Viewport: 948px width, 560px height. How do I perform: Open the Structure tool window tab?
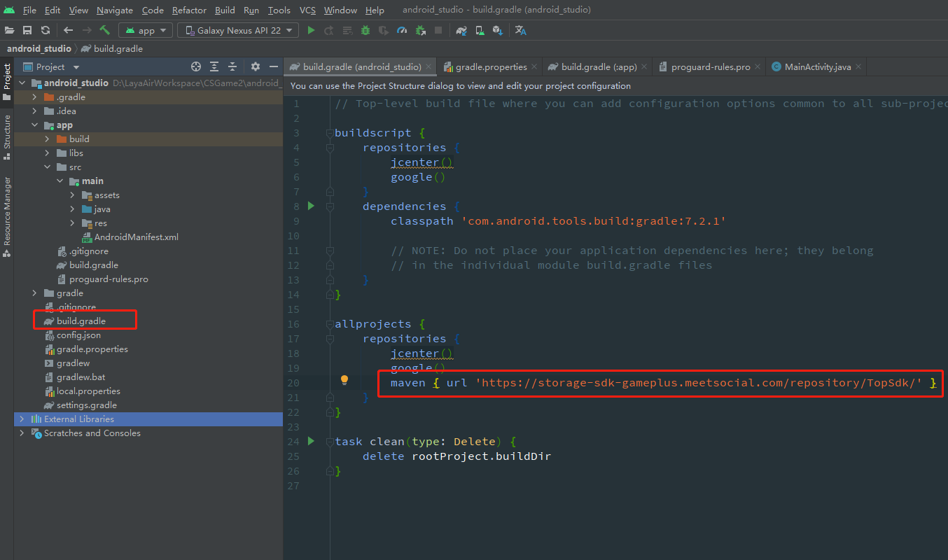pyautogui.click(x=7, y=136)
